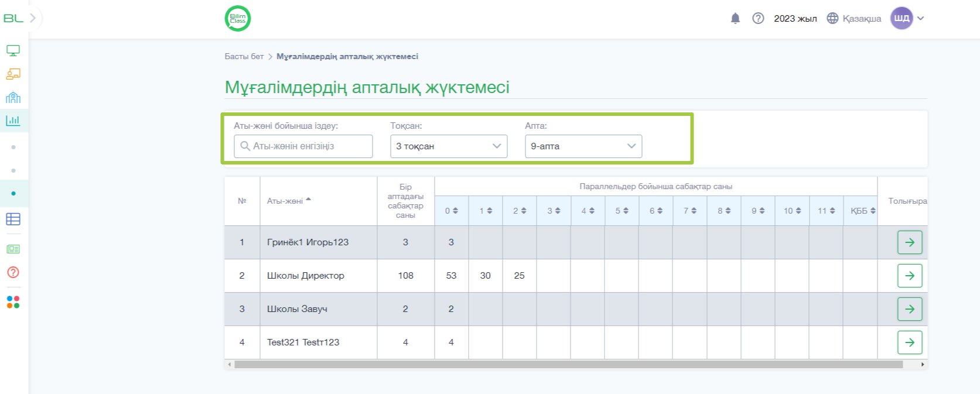The height and width of the screenshot is (394, 980).
Task: Open the school building sidebar icon
Action: [x=13, y=97]
